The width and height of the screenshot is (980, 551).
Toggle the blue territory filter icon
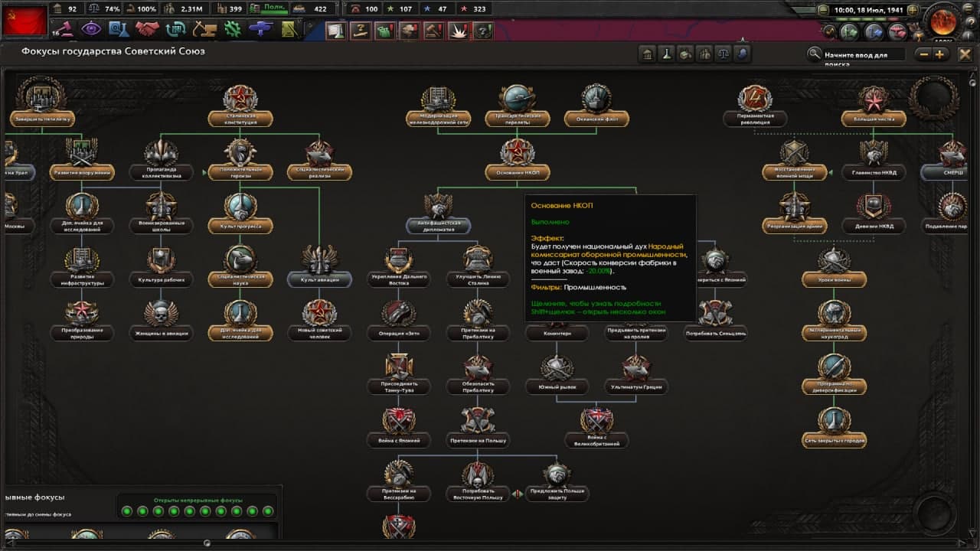point(742,54)
